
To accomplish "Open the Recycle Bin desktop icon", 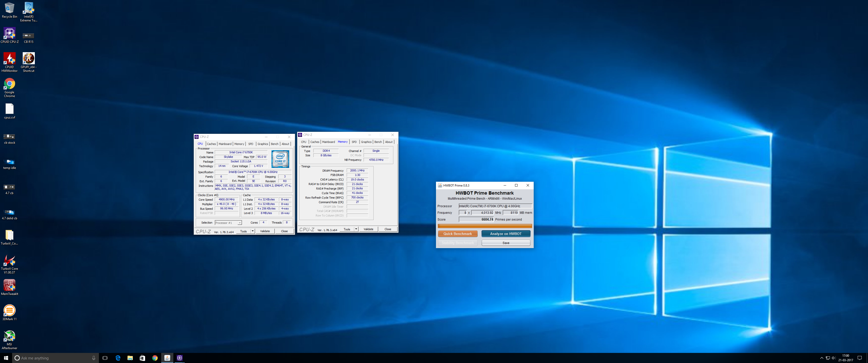I will pos(9,10).
